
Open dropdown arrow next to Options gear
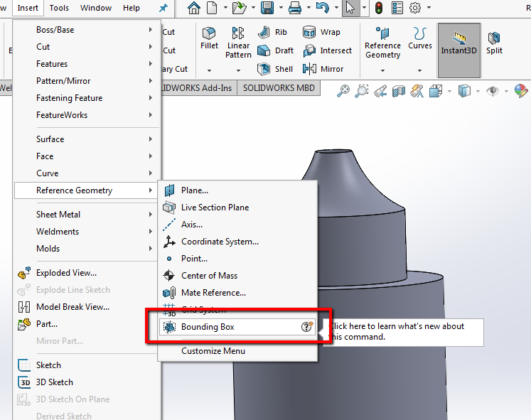click(429, 7)
